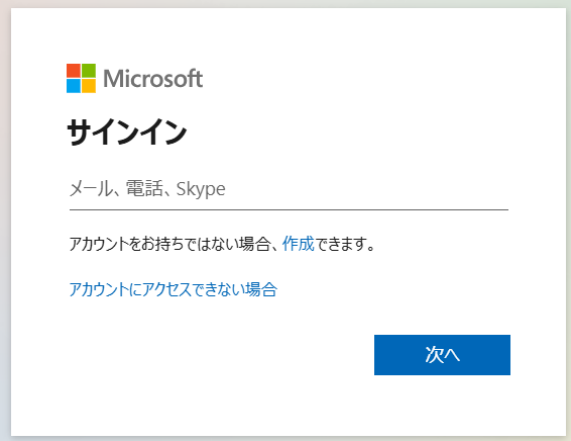Click the blue 次へ button
571x441 pixels.
click(x=442, y=355)
